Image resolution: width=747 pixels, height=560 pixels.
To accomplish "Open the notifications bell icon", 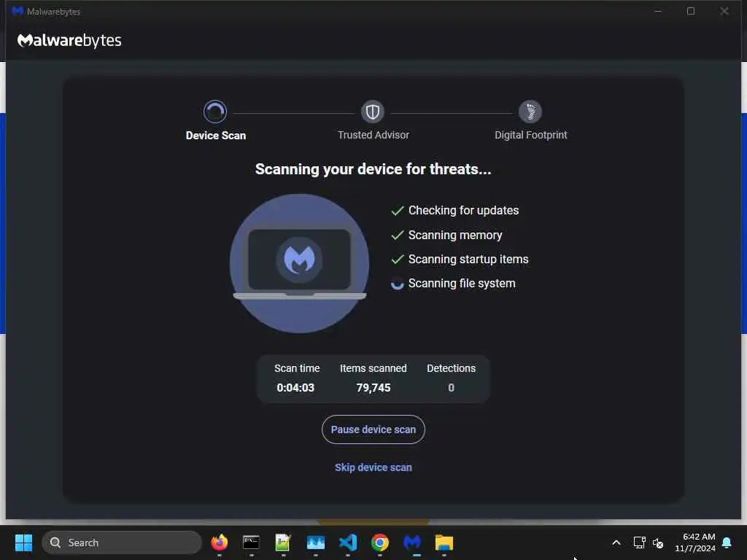I will click(x=727, y=542).
